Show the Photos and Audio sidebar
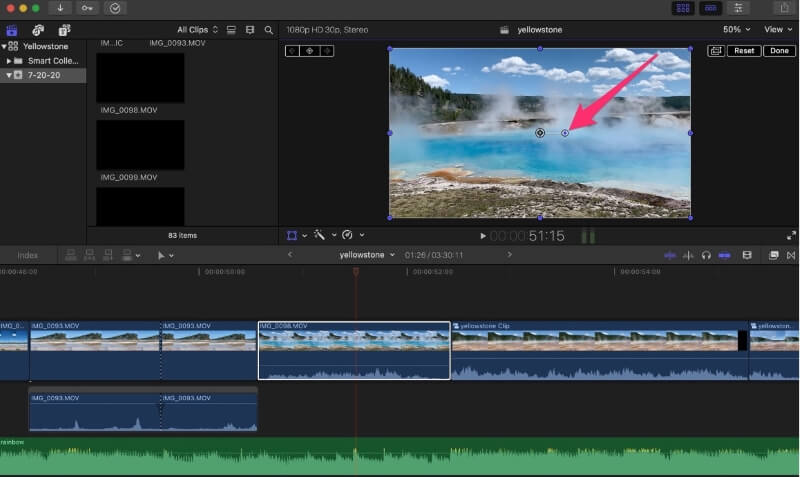The height and width of the screenshot is (477, 800). (x=37, y=30)
